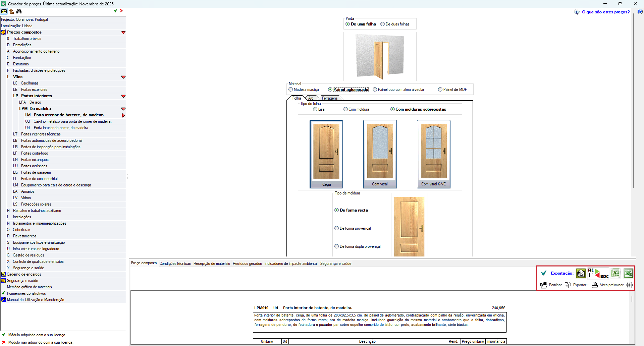The width and height of the screenshot is (644, 346).
Task: Select the Com vitral 6-VE door thumbnail
Action: (x=434, y=154)
